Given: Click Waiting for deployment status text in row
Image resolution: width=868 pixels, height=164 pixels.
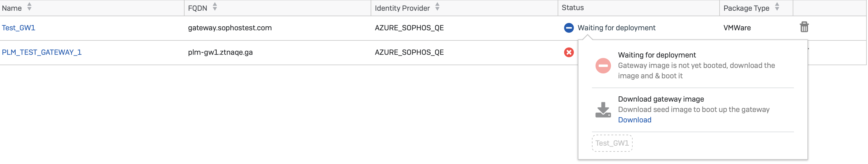Looking at the screenshot, I should coord(616,28).
